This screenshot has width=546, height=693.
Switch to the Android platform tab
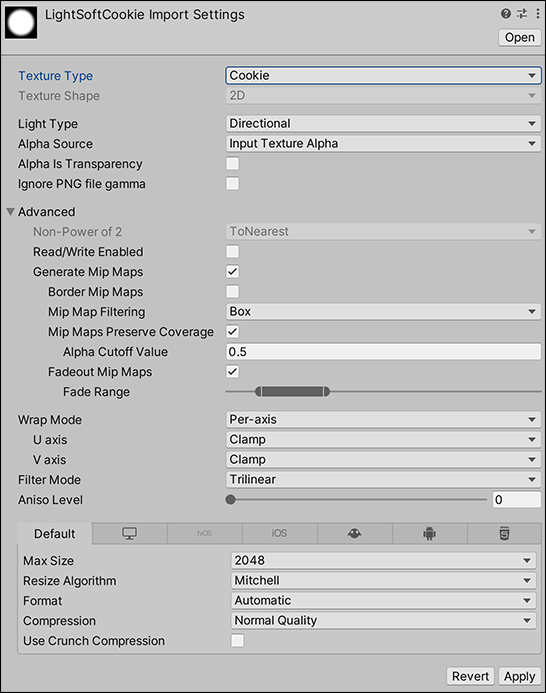[429, 533]
